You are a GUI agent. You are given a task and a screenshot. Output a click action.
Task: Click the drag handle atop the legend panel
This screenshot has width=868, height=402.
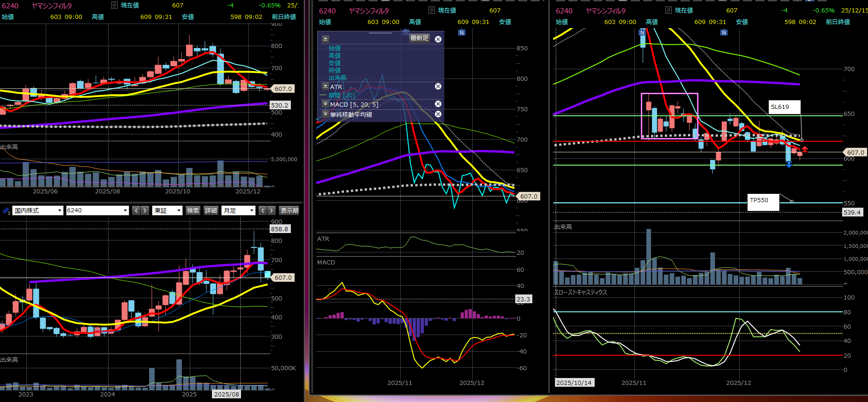click(380, 33)
